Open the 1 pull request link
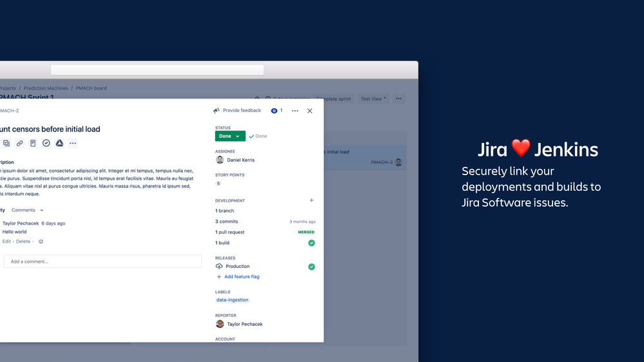The width and height of the screenshot is (644, 362). point(229,233)
